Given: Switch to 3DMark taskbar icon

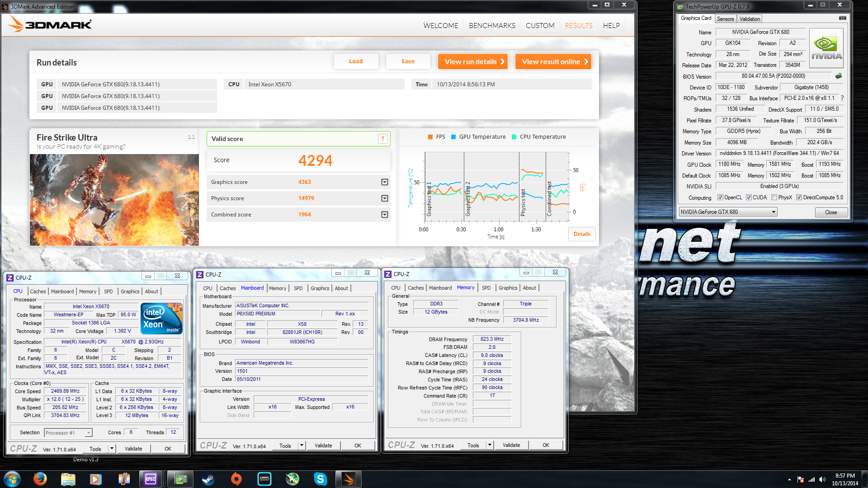Looking at the screenshot, I should [349, 479].
